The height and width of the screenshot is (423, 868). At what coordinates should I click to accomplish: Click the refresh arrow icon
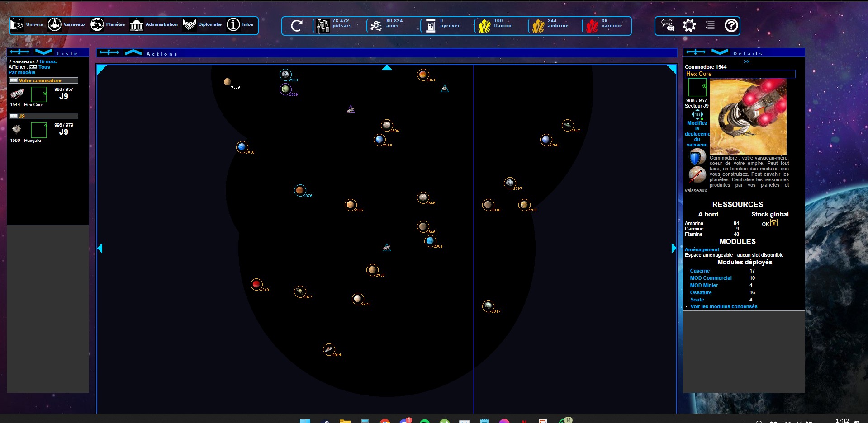(x=296, y=26)
